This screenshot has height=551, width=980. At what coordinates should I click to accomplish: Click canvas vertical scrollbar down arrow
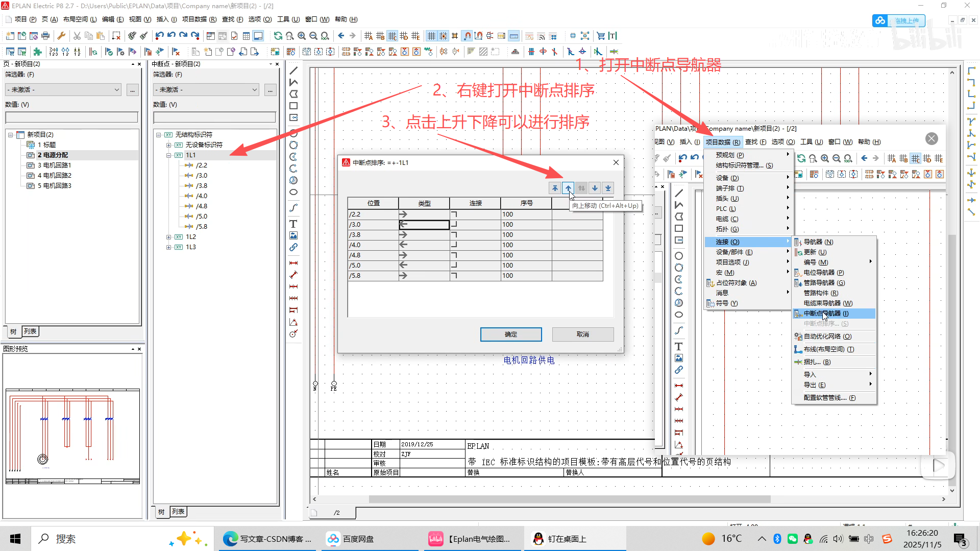tap(952, 491)
